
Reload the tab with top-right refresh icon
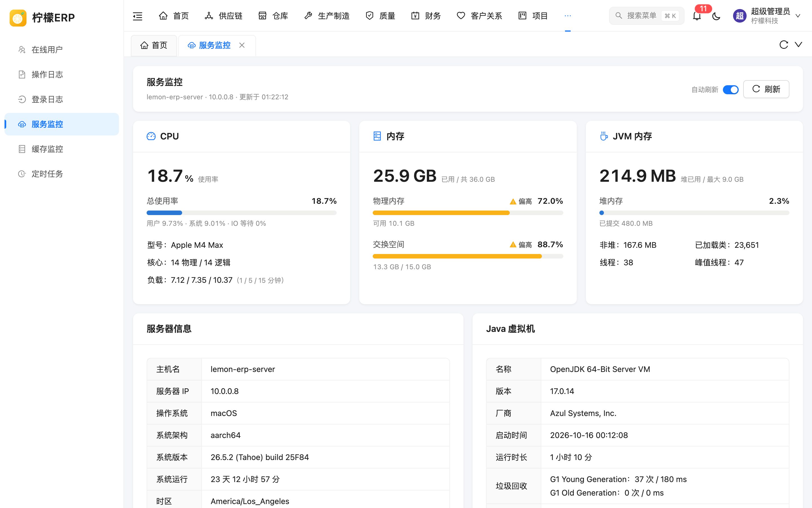[x=784, y=45]
